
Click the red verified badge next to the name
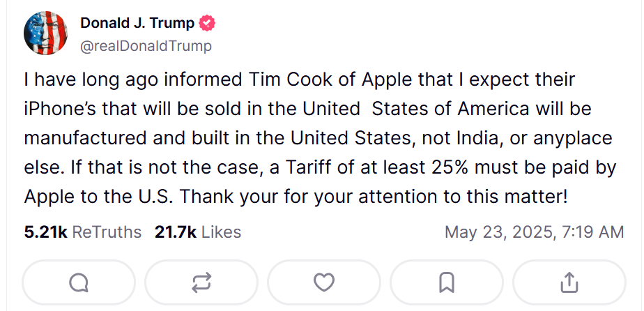pyautogui.click(x=207, y=24)
